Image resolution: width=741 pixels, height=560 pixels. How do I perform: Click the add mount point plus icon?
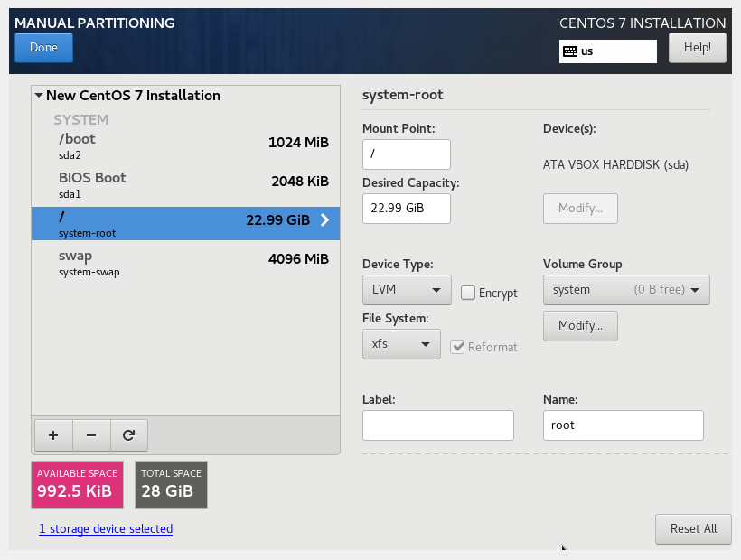53,434
